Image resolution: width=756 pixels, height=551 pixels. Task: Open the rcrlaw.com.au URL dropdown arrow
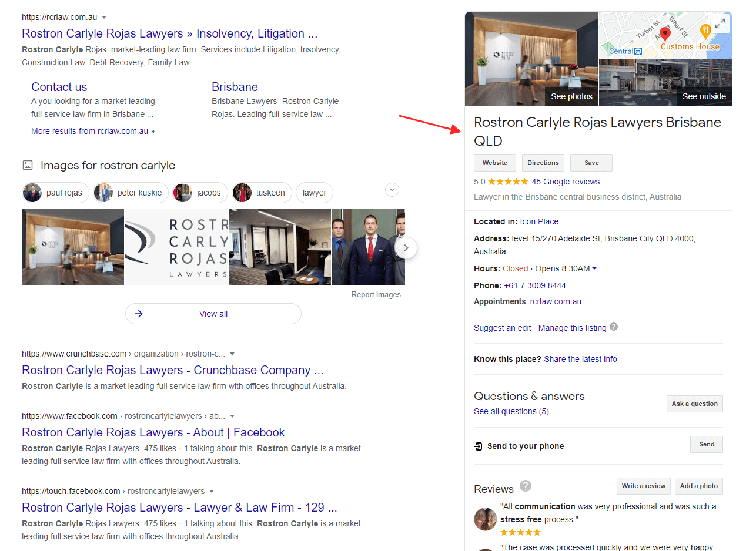click(104, 18)
